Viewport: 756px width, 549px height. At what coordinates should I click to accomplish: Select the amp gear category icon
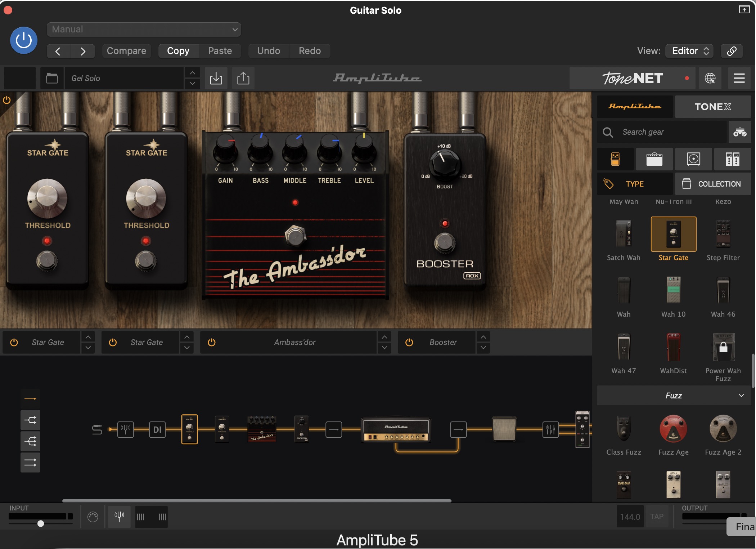coord(654,159)
